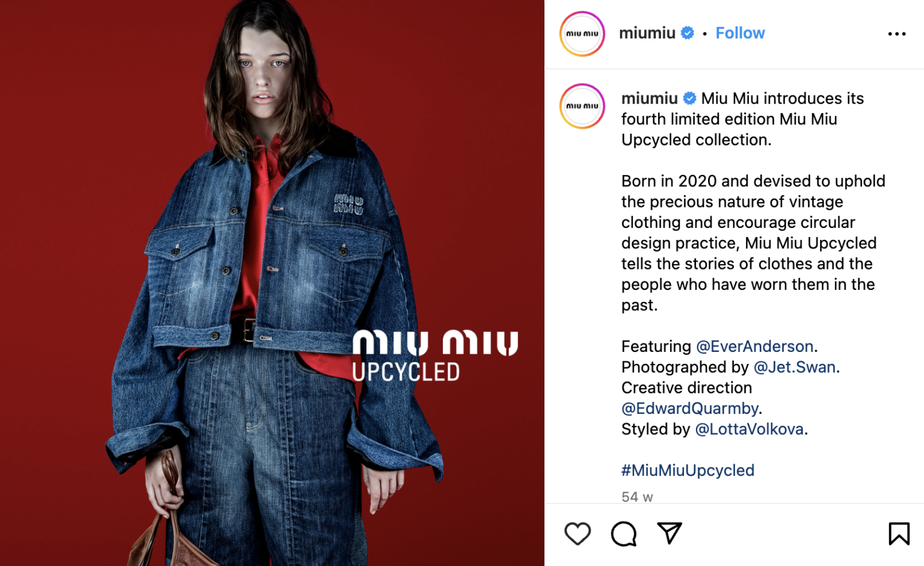924x566 pixels.
Task: Open the @Jet.Swan photographer mention
Action: tap(794, 367)
